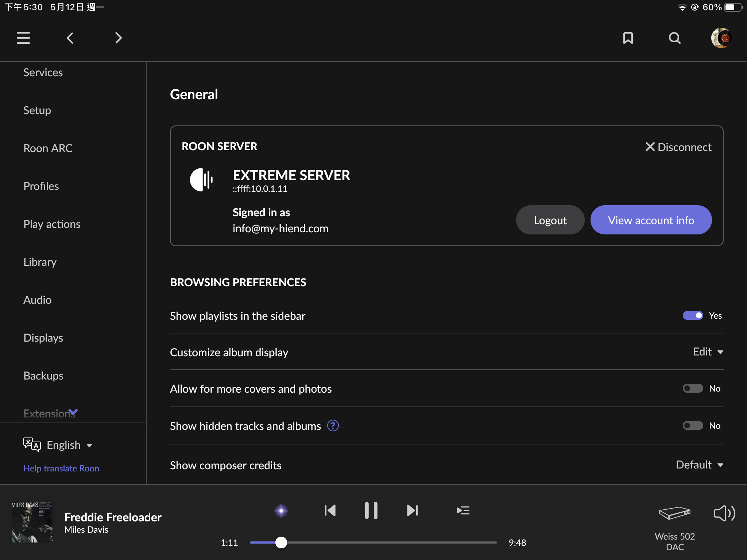
Task: Click the 9:48 track duration
Action: pyautogui.click(x=517, y=542)
